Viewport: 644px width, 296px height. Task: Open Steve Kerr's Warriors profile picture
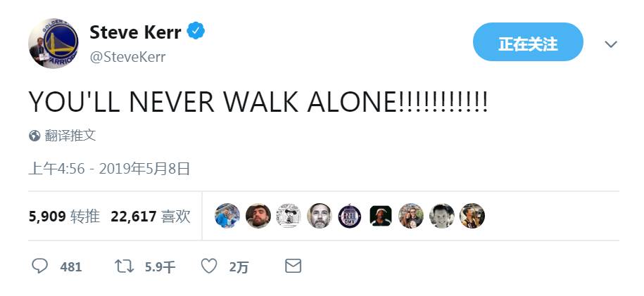(53, 44)
